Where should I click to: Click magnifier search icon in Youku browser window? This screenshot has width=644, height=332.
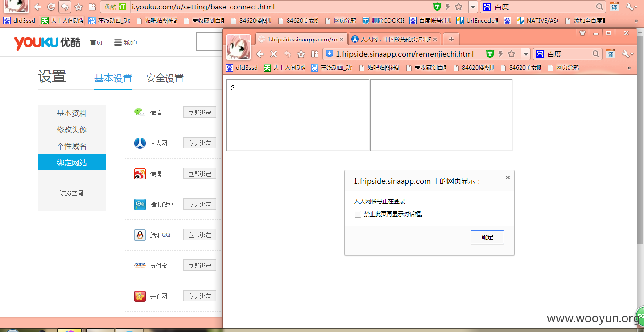pos(600,7)
